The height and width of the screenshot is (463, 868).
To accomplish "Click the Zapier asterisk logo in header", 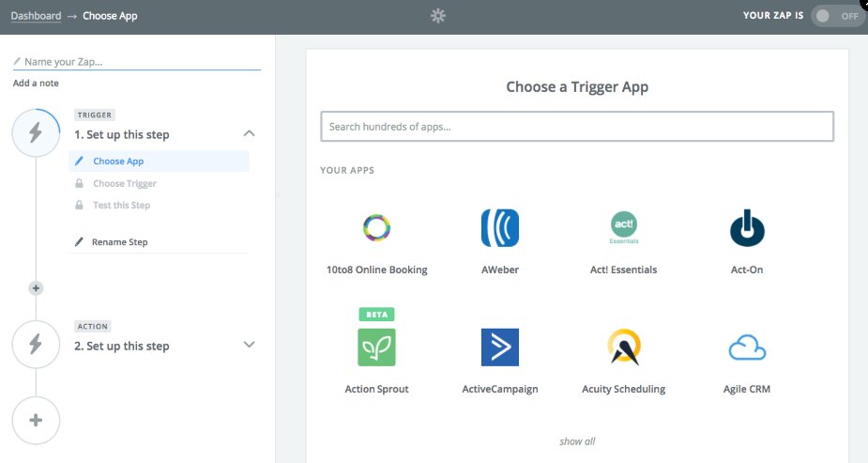I will (x=438, y=16).
